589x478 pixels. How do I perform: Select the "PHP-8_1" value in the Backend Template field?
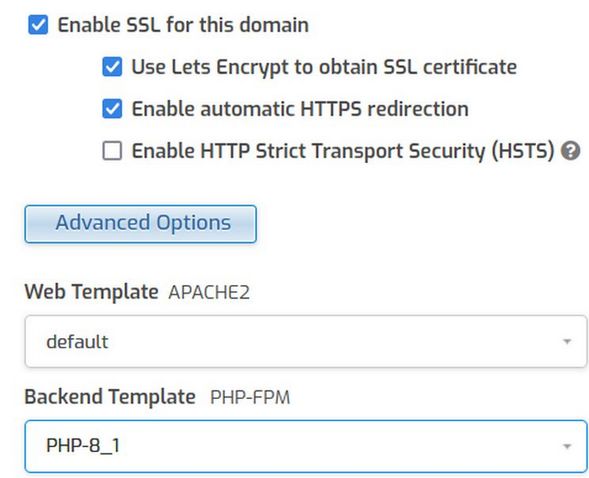[x=83, y=446]
